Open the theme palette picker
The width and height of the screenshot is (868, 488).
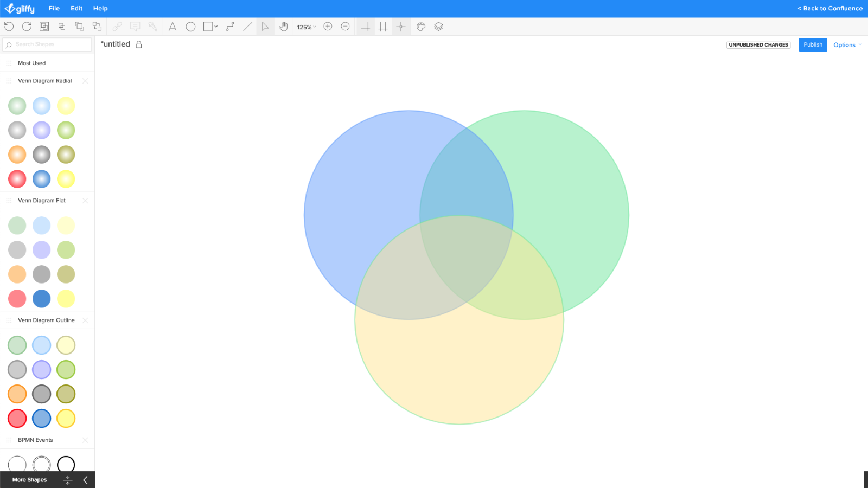[421, 26]
